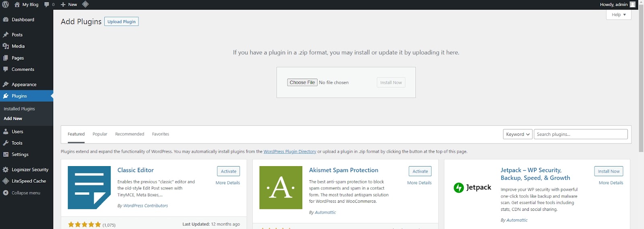Click the Classic Editor plugin thumbnail
This screenshot has width=644, height=229.
(89, 187)
